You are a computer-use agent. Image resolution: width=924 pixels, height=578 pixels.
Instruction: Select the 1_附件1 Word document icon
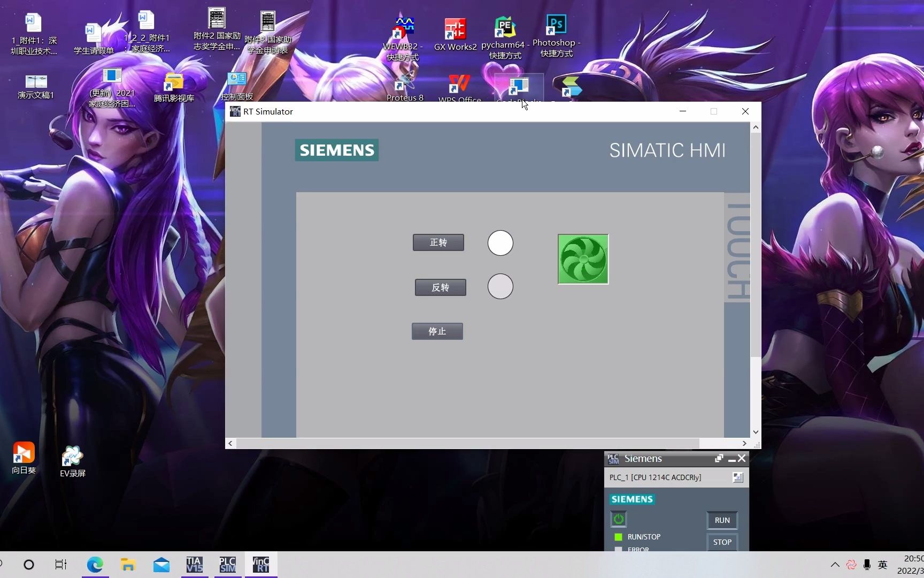coord(33,34)
